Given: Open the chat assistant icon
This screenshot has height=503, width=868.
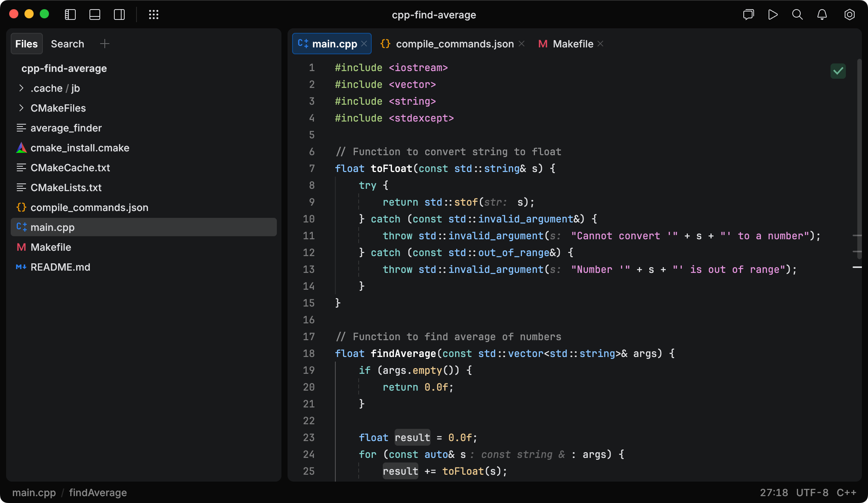Looking at the screenshot, I should (748, 15).
